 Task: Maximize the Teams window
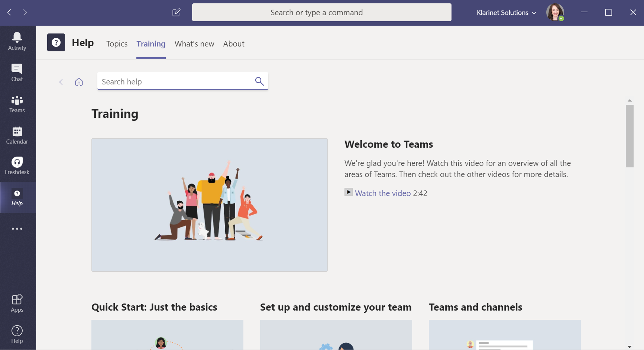coord(609,12)
